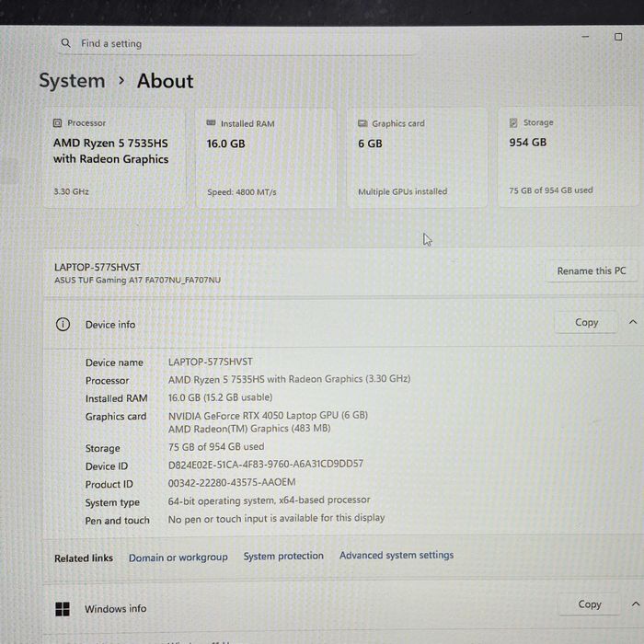644x644 pixels.
Task: Click the 64-bit operating system value
Action: (269, 500)
